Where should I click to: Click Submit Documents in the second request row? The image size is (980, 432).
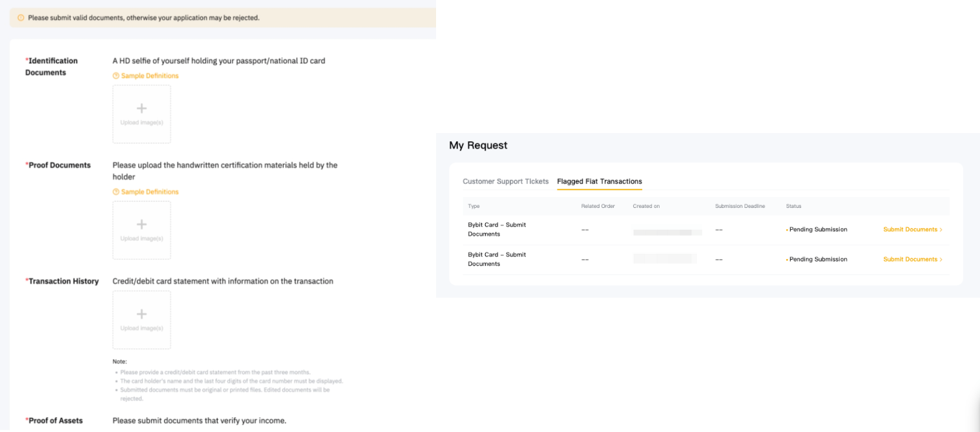click(x=910, y=260)
